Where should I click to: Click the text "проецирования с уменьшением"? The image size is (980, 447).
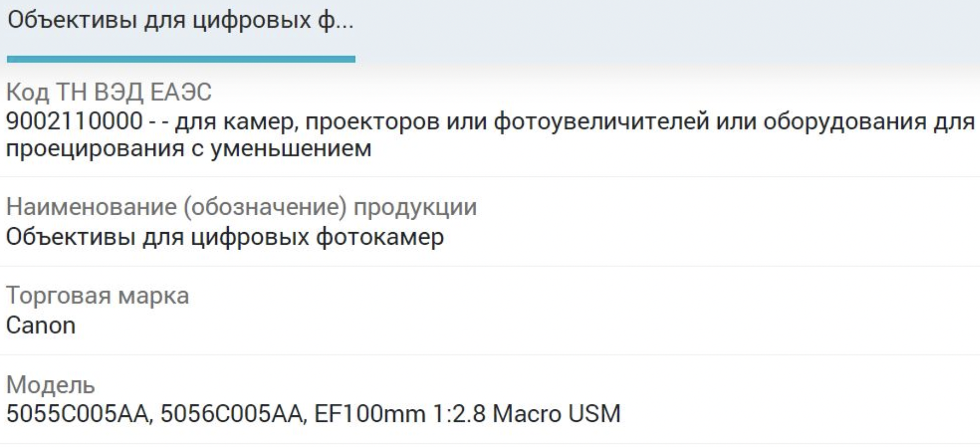click(188, 149)
